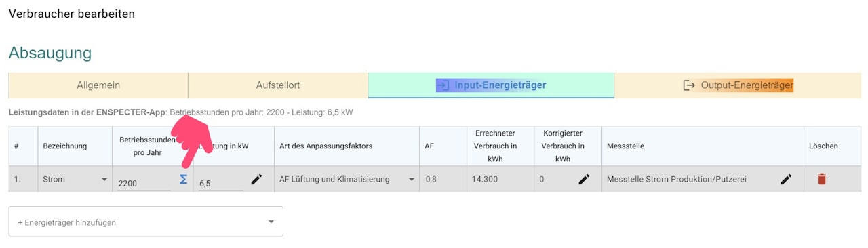Switch to the Allgemein tab
868x248 pixels.
98,85
